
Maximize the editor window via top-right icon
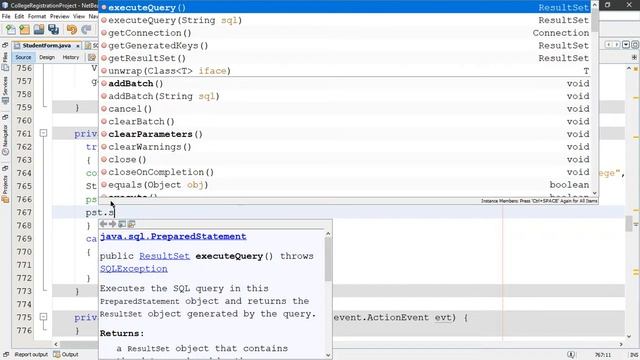coord(635,44)
